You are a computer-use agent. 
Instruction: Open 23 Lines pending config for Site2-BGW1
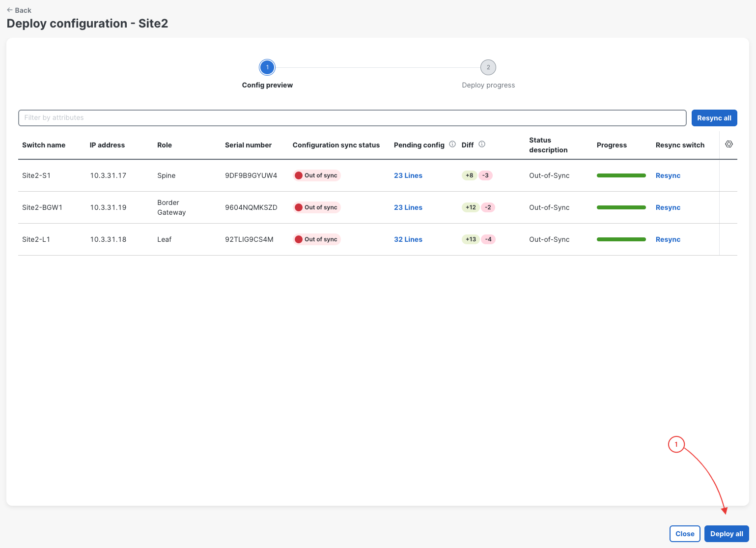(x=408, y=207)
